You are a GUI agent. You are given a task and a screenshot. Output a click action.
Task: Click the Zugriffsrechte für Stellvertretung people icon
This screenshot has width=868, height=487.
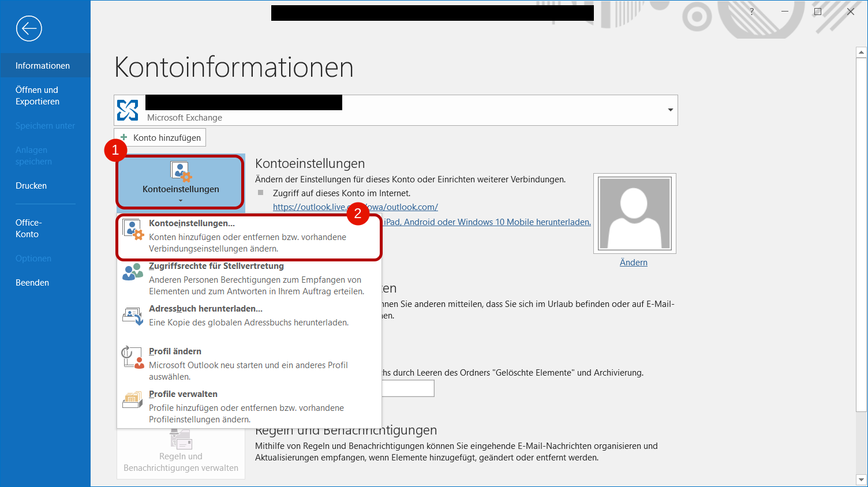coord(133,272)
